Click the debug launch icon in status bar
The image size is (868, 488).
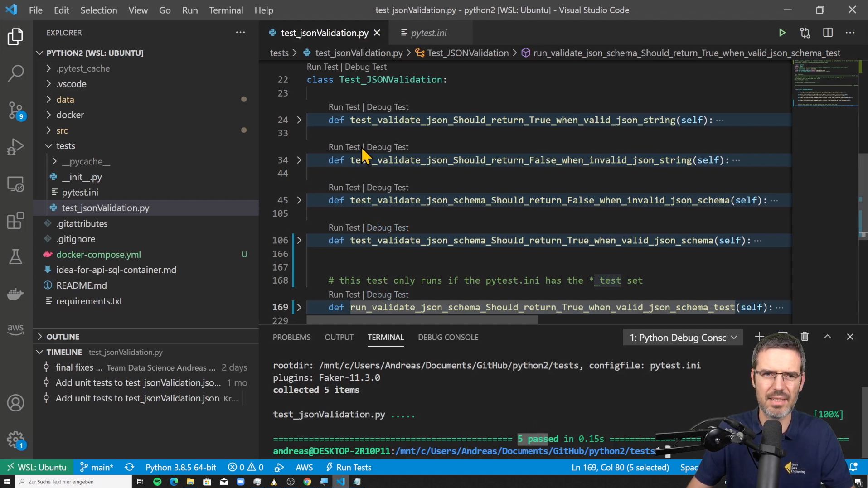tap(279, 467)
